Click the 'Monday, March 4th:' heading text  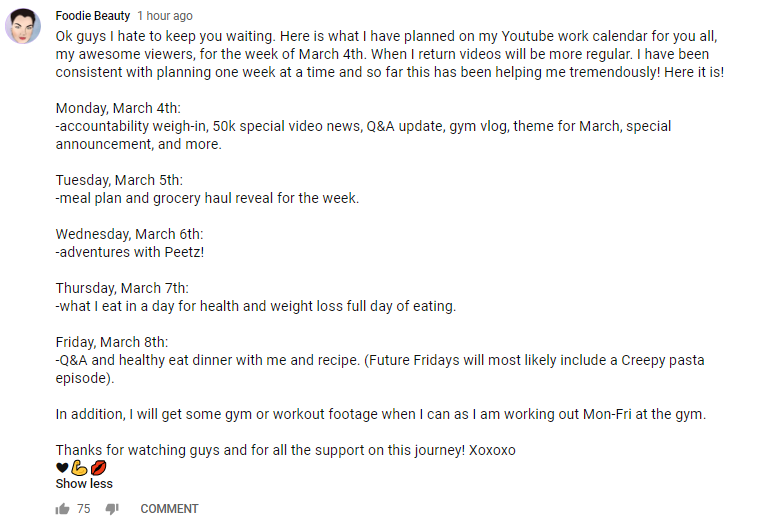click(x=118, y=108)
